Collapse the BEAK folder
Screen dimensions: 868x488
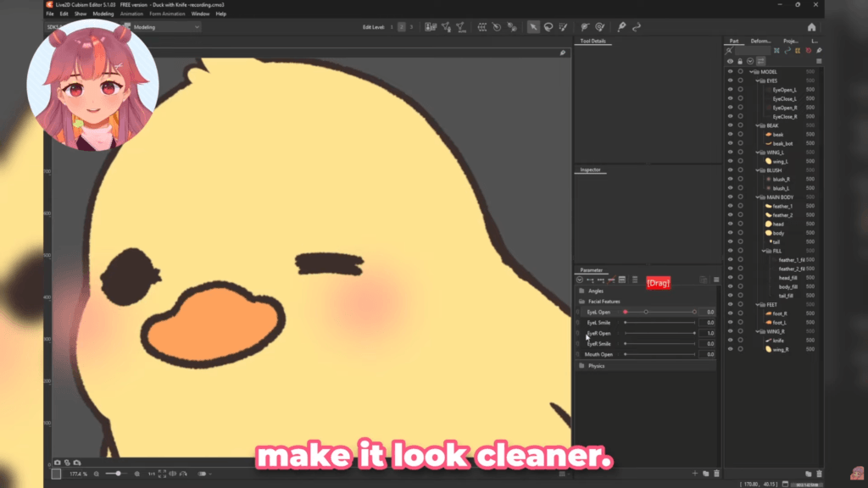click(757, 125)
